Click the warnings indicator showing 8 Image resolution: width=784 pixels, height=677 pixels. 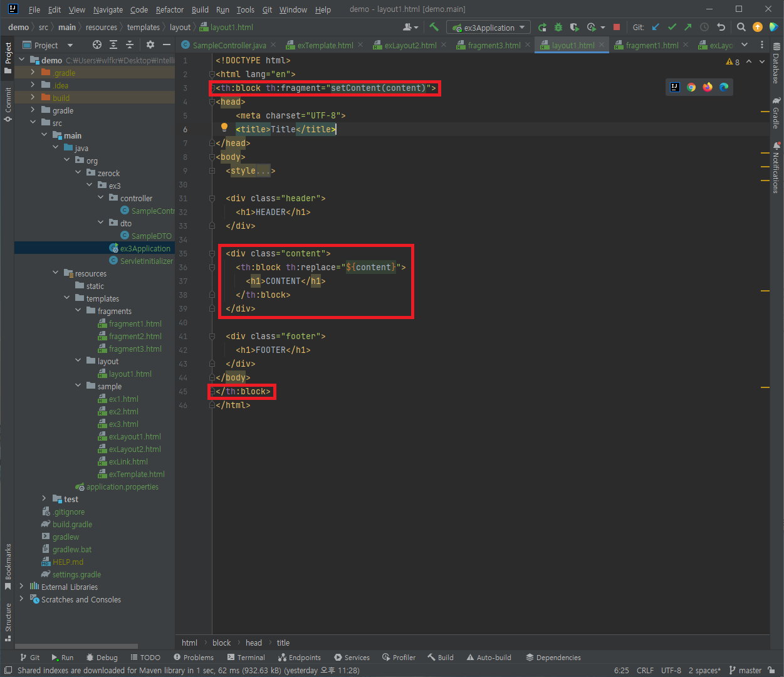[733, 61]
